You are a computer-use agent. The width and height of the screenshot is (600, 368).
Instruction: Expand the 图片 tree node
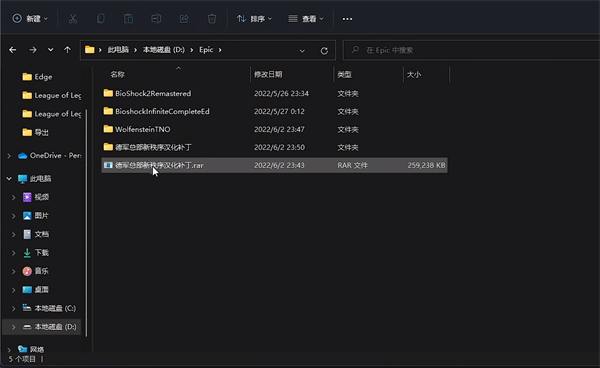pyautogui.click(x=14, y=216)
